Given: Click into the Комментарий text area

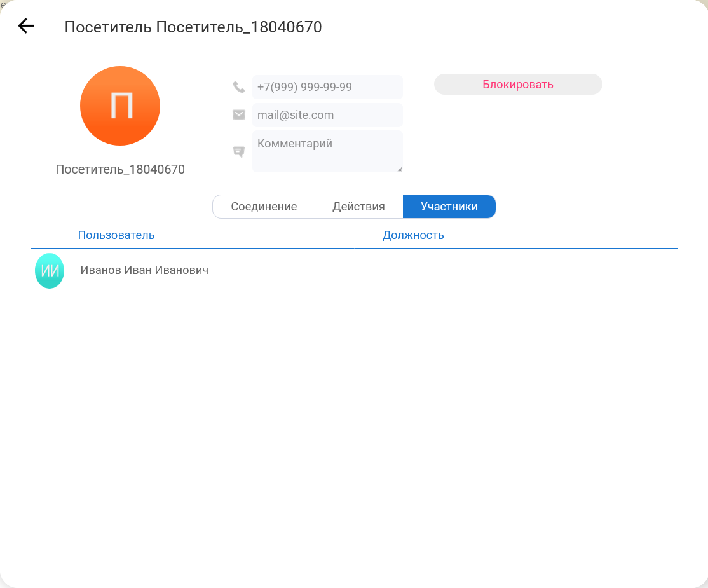Looking at the screenshot, I should tap(327, 151).
